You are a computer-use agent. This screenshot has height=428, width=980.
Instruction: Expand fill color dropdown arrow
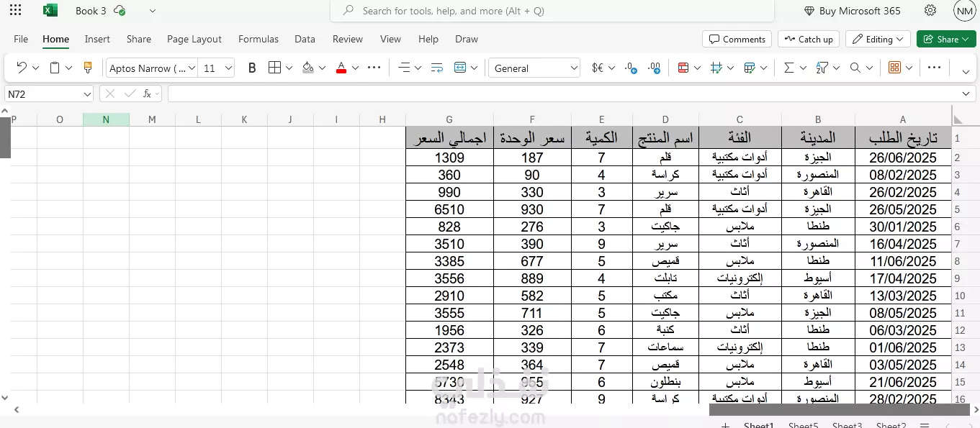[x=322, y=68]
